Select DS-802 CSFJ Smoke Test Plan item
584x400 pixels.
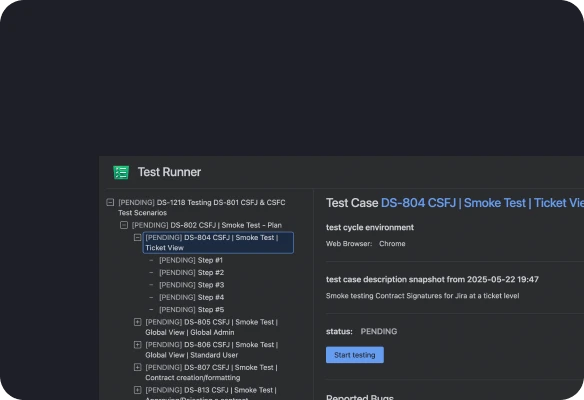207,225
